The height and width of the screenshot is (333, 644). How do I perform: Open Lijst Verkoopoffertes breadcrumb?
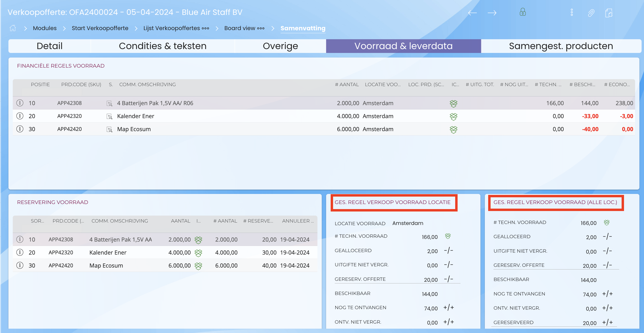click(x=171, y=28)
